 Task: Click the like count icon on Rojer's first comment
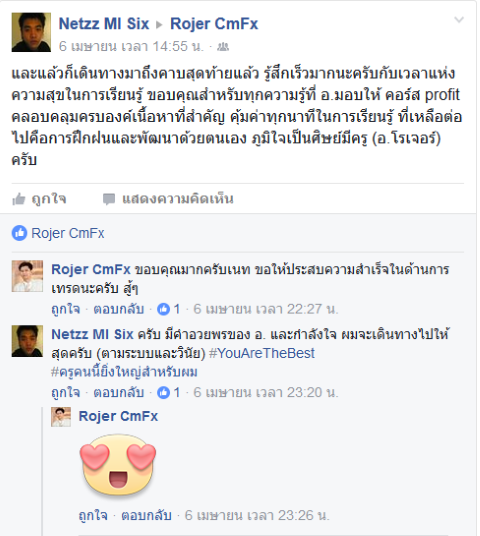(163, 309)
